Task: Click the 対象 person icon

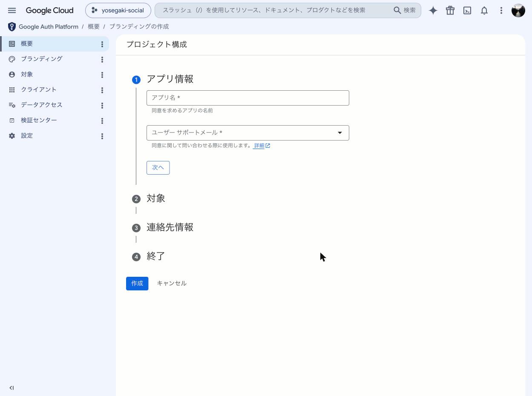Action: (12, 75)
